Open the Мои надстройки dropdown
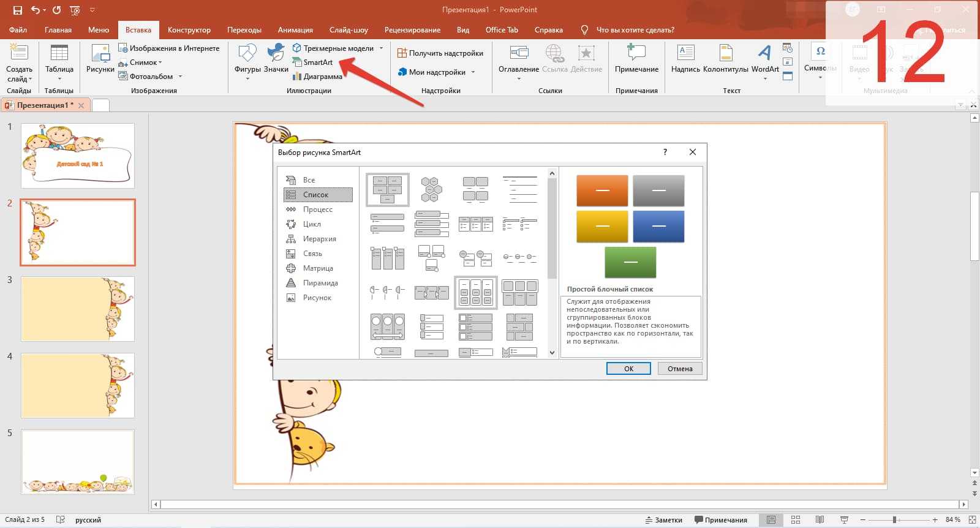The image size is (980, 528). coord(473,72)
